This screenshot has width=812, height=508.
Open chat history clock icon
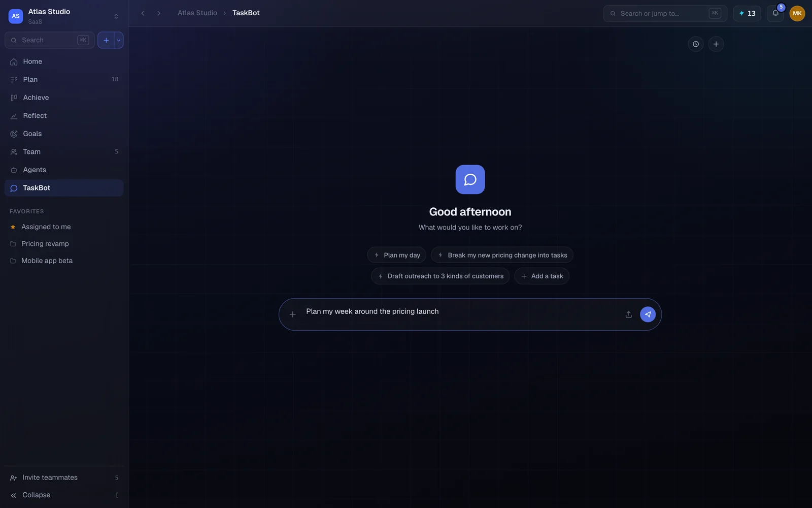click(x=696, y=44)
